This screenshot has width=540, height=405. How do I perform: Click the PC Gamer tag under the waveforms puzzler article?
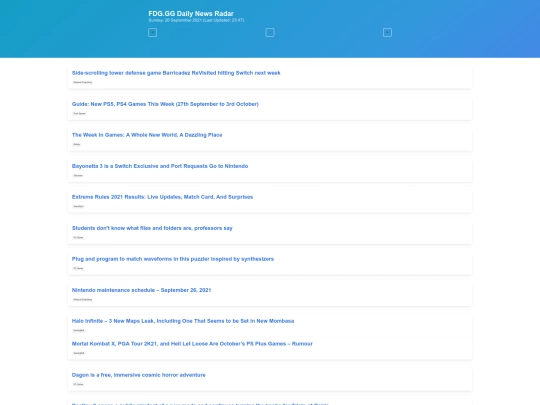pos(78,268)
